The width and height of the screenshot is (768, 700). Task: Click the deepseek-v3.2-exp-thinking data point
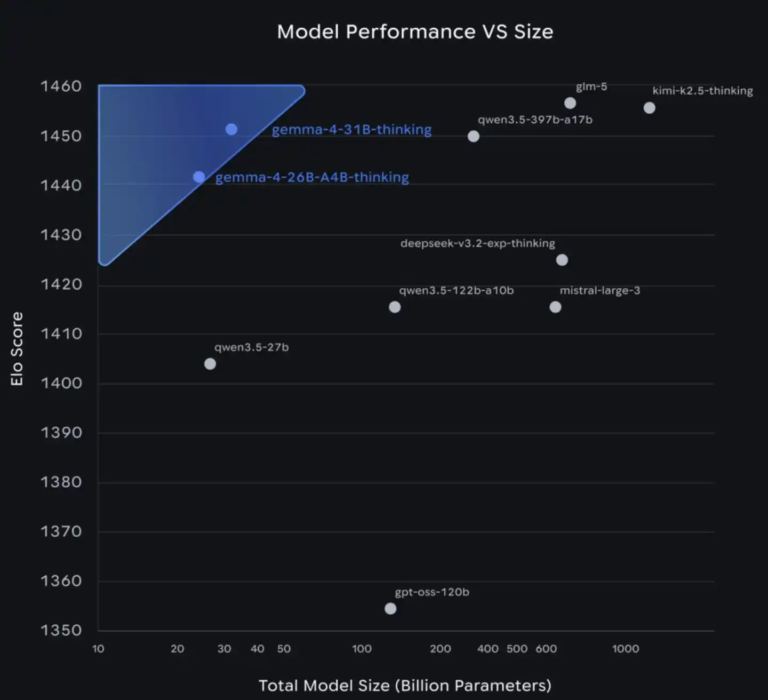coord(562,260)
